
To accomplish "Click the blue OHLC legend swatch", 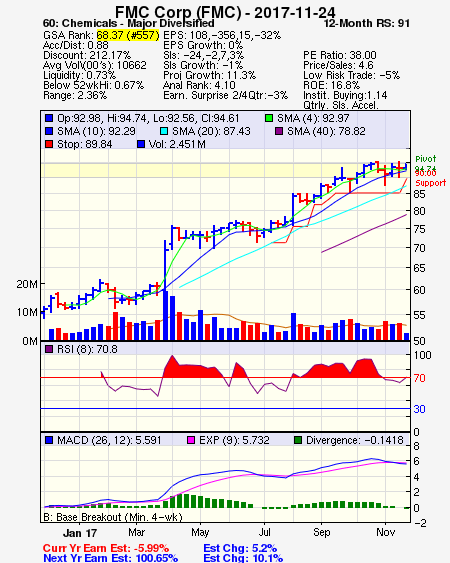I will point(49,118).
